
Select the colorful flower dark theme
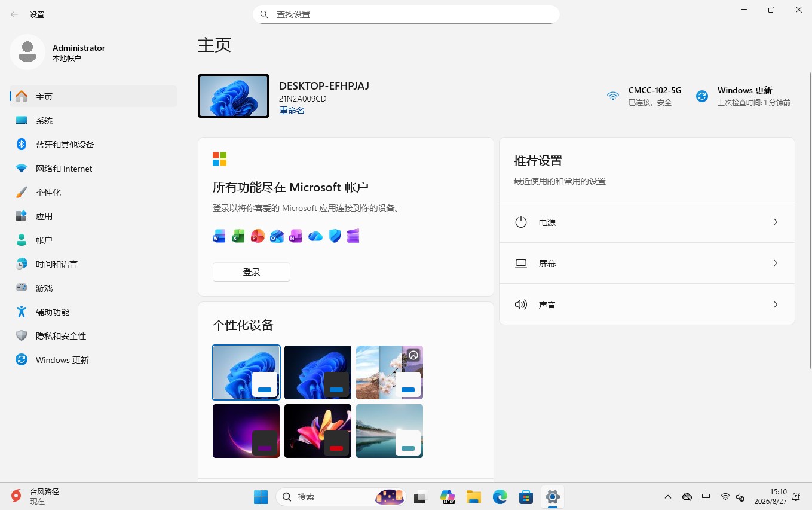318,431
